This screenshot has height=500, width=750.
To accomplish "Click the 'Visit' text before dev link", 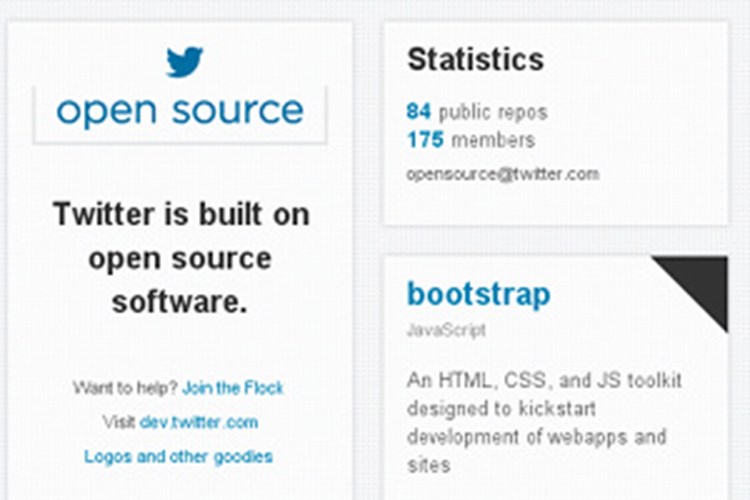I will point(119,422).
